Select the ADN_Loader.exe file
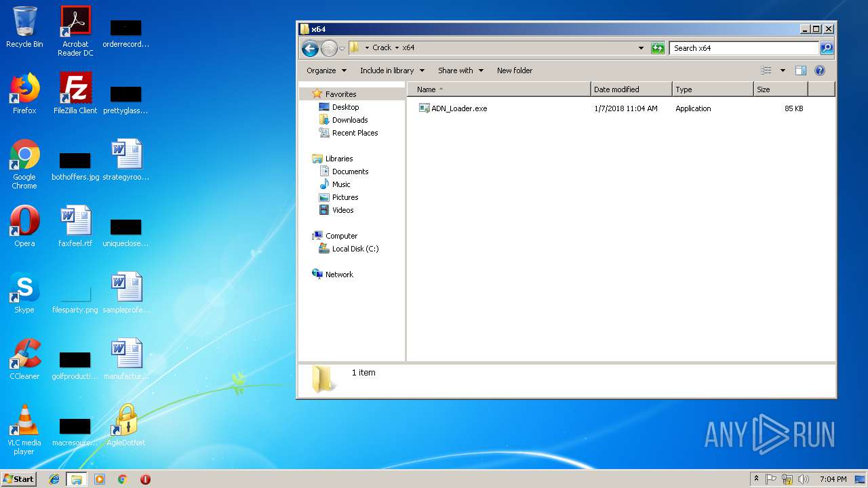Screen dimensions: 868x488 coord(453,108)
